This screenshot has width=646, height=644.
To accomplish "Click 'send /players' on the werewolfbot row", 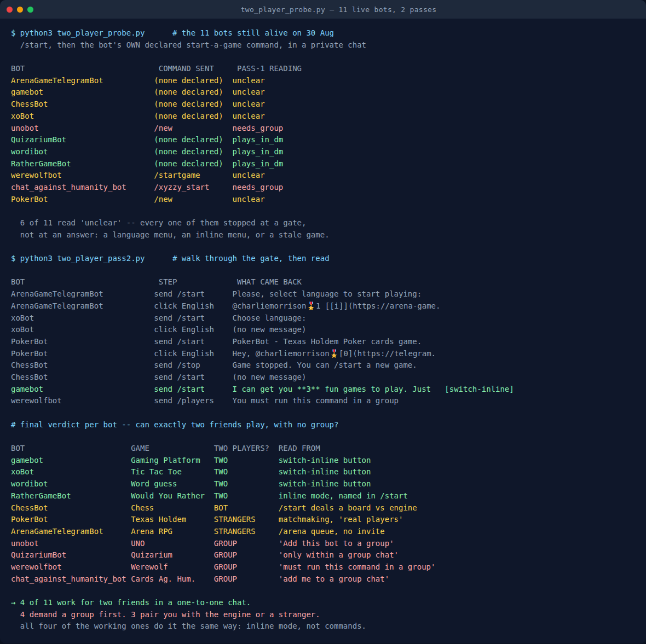I will pyautogui.click(x=184, y=400).
